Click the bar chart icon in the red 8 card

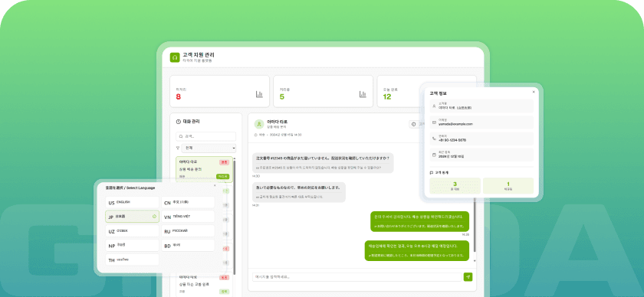(259, 94)
